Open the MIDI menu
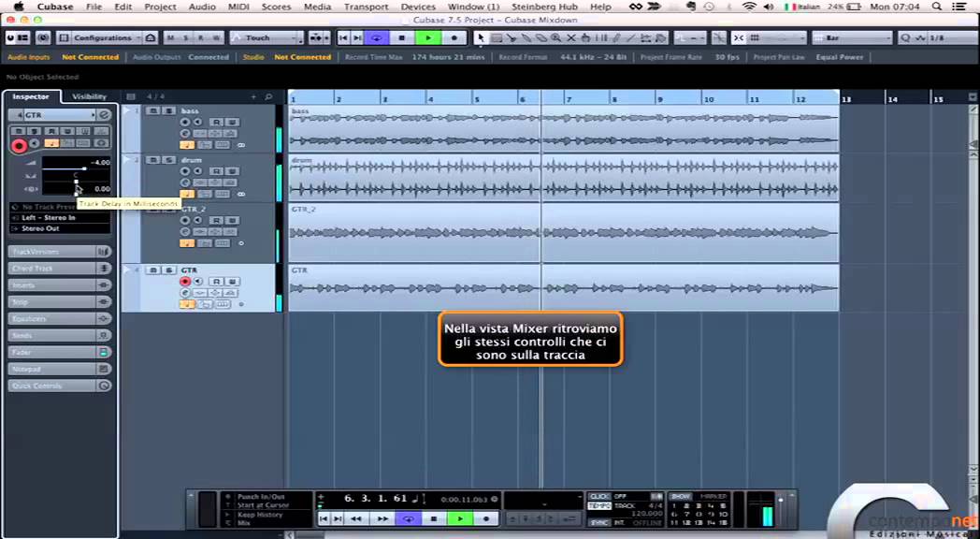Screen dimensions: 980x539 tap(238, 7)
